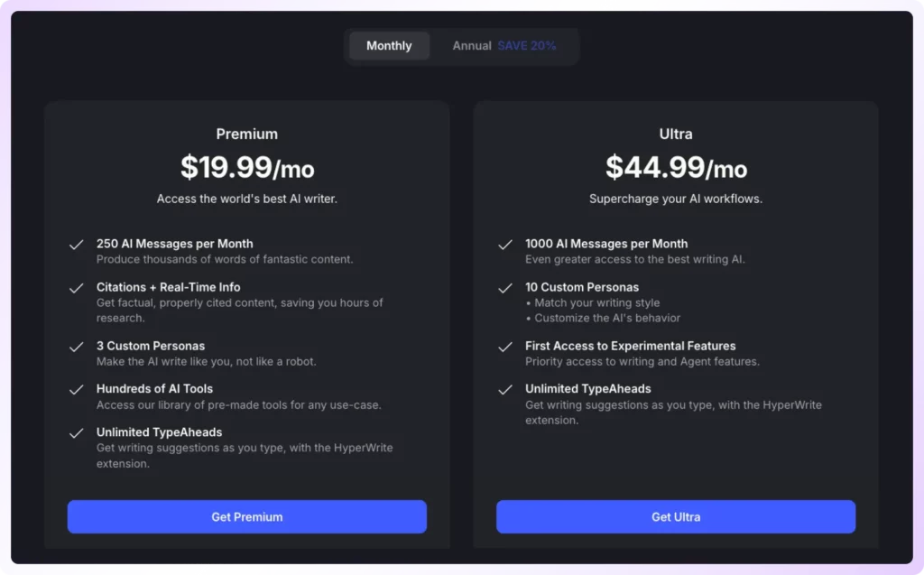Screen dimensions: 924x575
Task: Switch to Monthly billing
Action: [x=389, y=45]
